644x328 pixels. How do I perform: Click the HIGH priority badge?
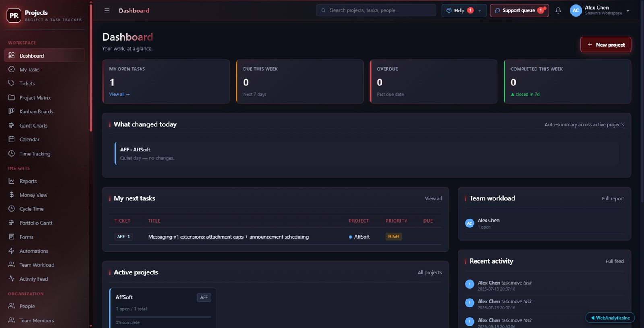point(394,237)
